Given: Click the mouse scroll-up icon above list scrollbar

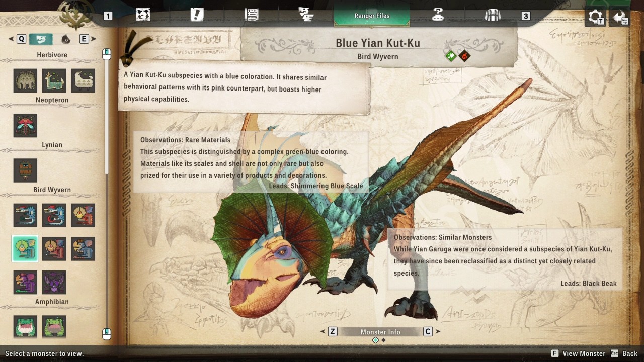Looking at the screenshot, I should pyautogui.click(x=106, y=54).
